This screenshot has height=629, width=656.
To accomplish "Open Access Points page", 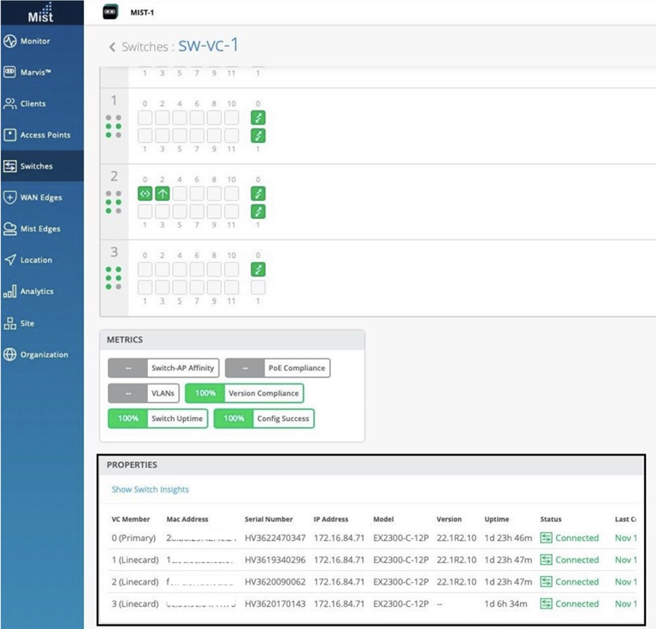I will [42, 135].
